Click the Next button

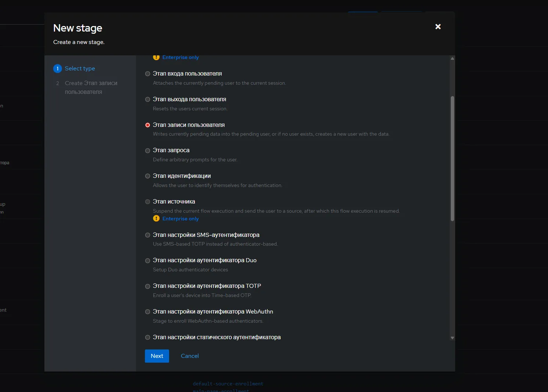[x=157, y=356]
